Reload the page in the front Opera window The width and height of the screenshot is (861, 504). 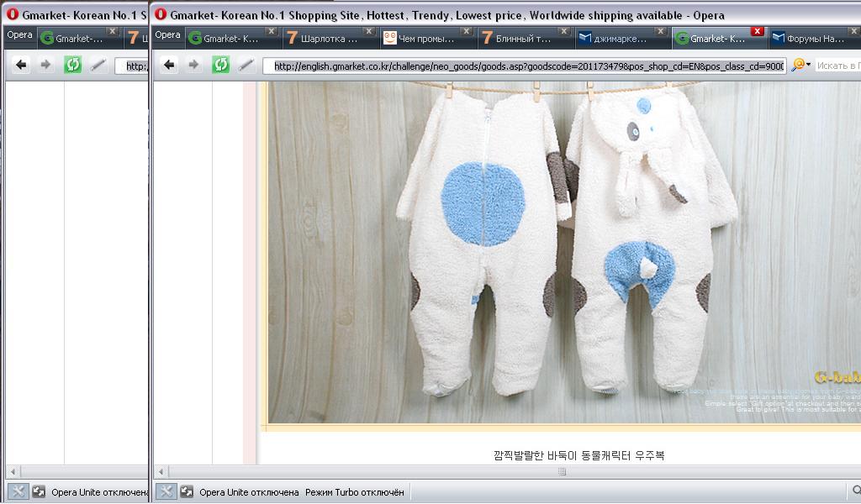pos(221,66)
